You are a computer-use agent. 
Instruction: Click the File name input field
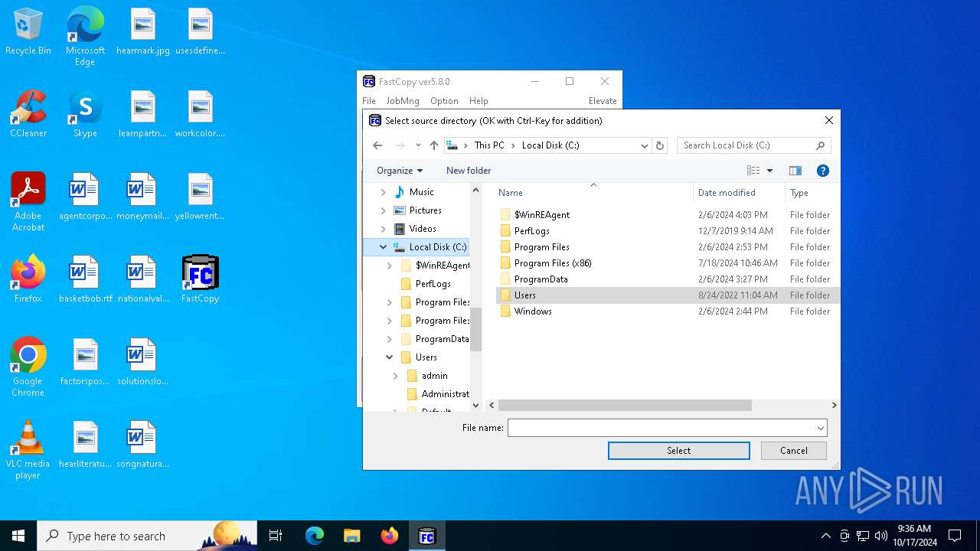click(x=661, y=429)
